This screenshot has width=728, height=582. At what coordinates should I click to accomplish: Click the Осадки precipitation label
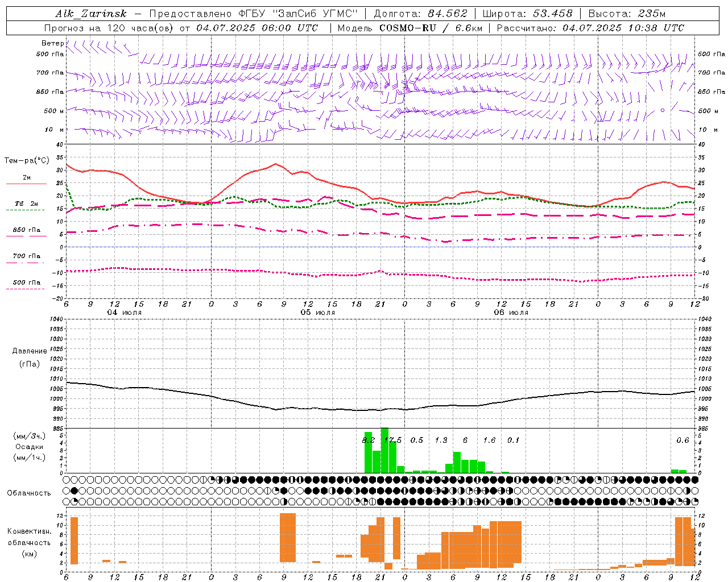29,447
